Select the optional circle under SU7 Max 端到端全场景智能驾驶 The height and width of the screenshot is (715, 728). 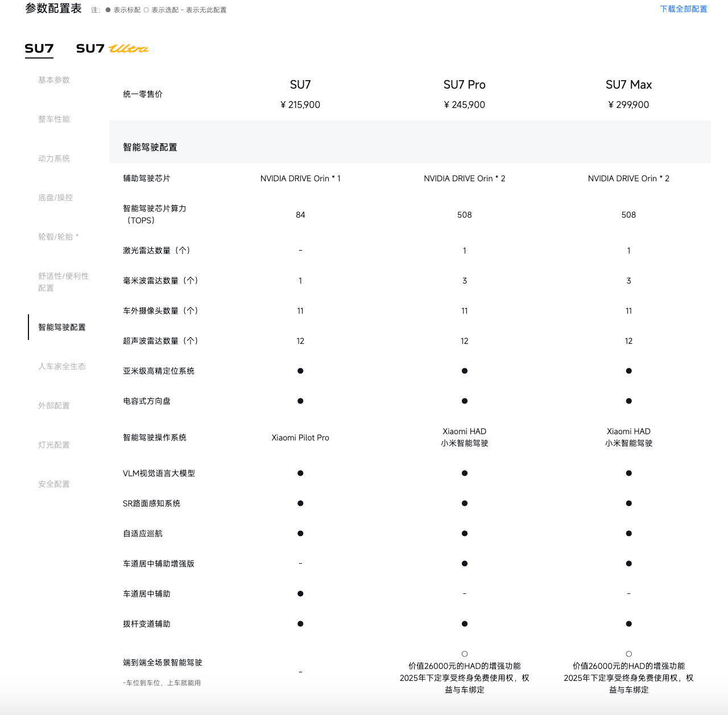click(628, 653)
